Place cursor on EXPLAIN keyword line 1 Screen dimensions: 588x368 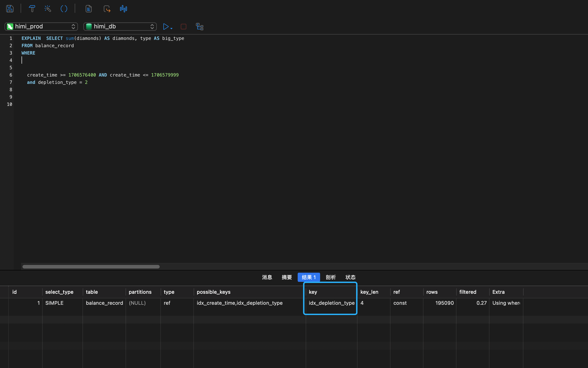click(x=31, y=38)
